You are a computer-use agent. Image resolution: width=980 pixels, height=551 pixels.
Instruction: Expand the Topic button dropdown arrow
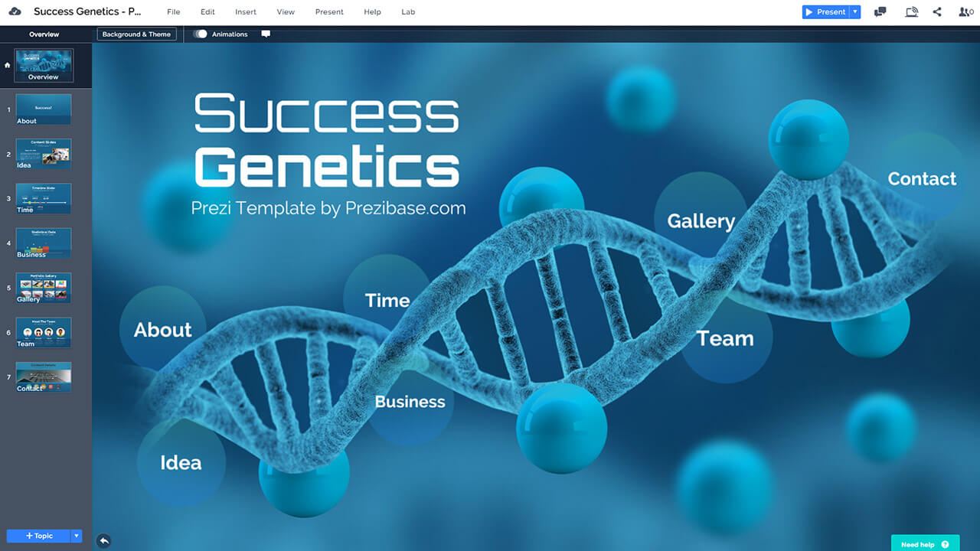point(76,536)
